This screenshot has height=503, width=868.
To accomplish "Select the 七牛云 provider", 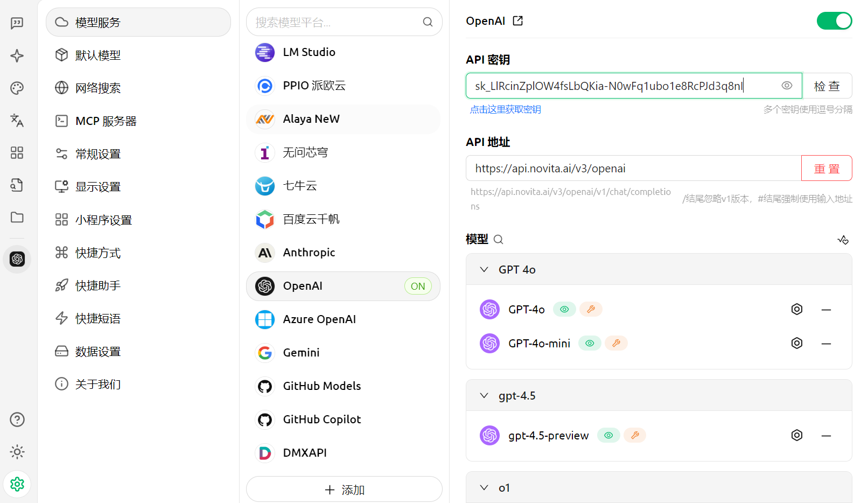I will pyautogui.click(x=343, y=186).
